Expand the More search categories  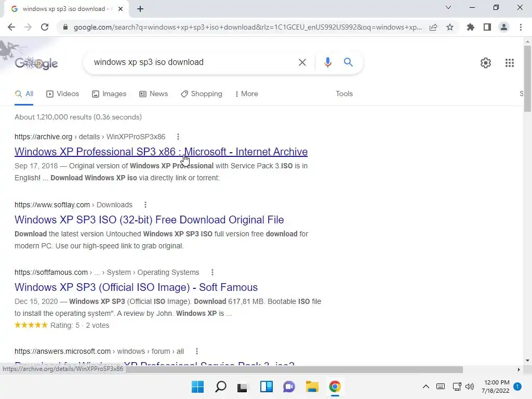pos(247,94)
